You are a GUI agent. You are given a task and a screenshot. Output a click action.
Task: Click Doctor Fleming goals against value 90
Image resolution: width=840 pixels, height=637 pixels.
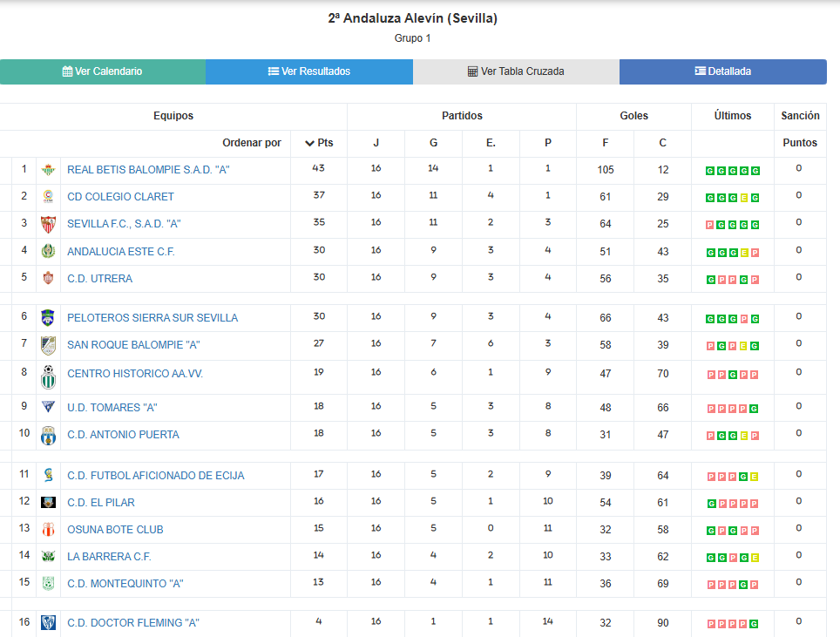pos(663,622)
